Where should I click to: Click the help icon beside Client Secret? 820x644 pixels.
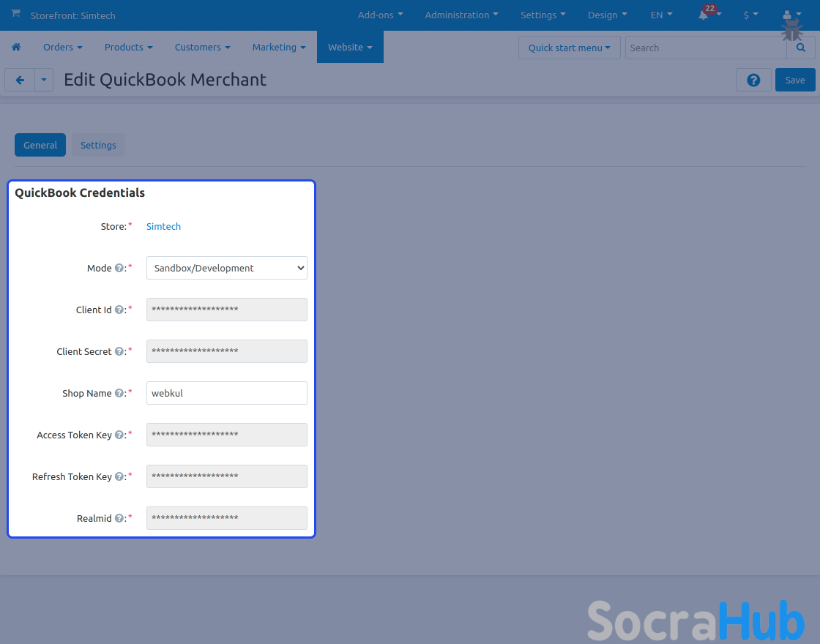(119, 352)
